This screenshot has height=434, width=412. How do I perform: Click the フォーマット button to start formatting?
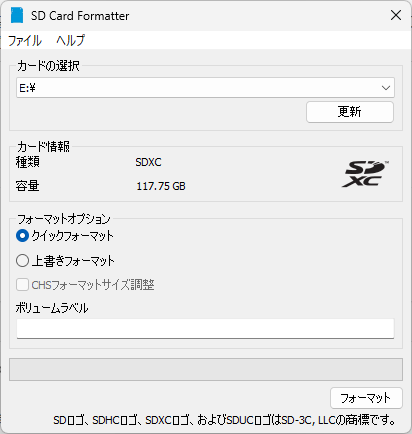click(x=366, y=398)
